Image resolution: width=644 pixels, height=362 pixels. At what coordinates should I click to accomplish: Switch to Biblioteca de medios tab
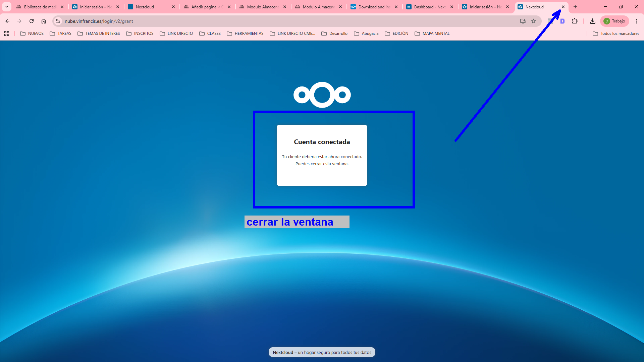click(x=39, y=7)
